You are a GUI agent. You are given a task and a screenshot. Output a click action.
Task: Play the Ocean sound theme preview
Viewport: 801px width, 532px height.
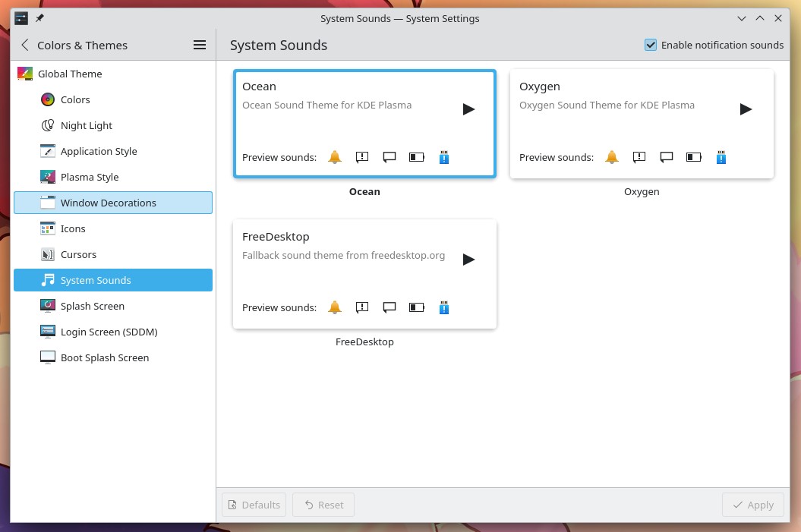(468, 109)
